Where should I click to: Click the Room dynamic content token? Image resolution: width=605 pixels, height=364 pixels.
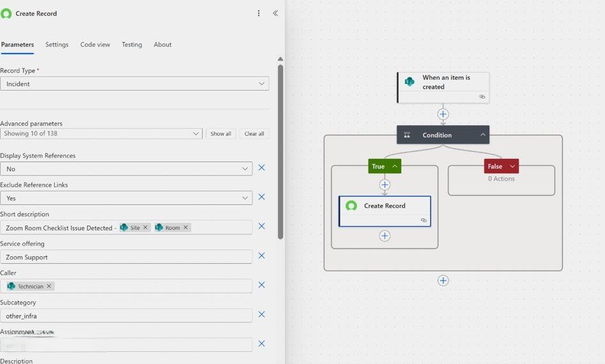(172, 227)
